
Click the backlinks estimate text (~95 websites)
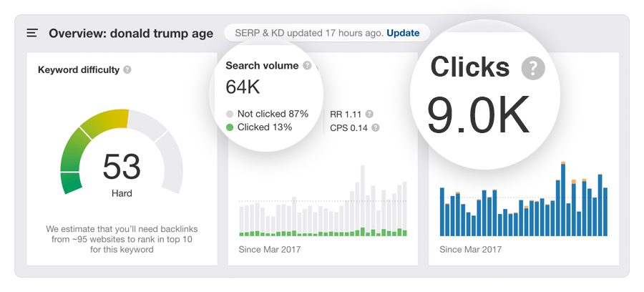[x=122, y=239]
